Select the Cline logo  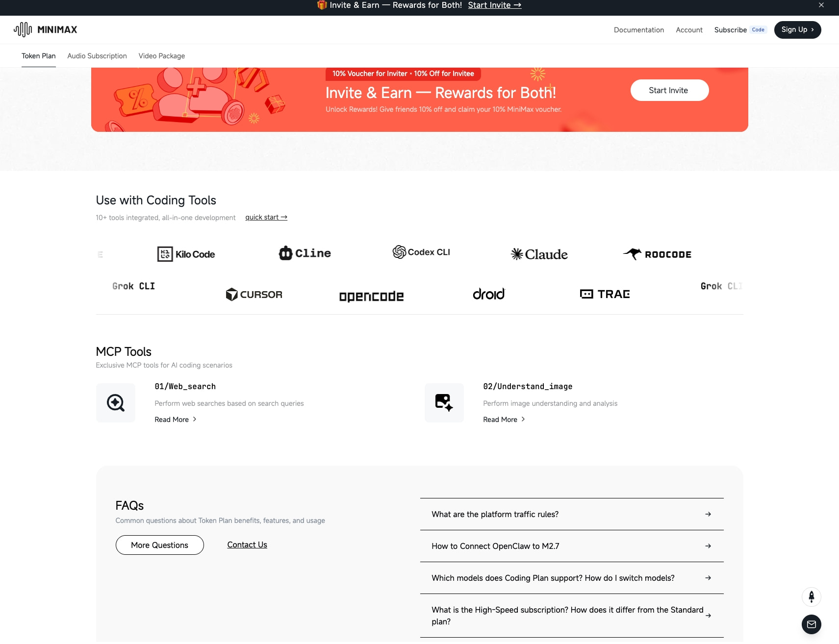(305, 253)
